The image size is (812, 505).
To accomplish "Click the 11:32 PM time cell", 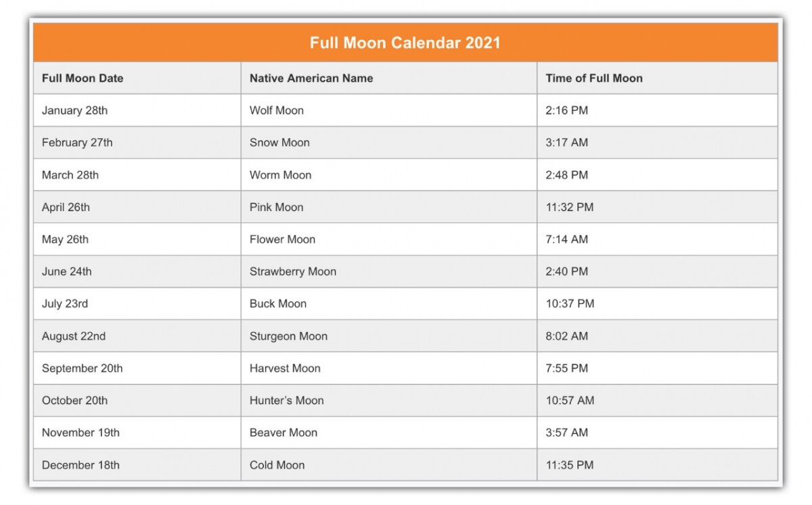I will pyautogui.click(x=570, y=208).
